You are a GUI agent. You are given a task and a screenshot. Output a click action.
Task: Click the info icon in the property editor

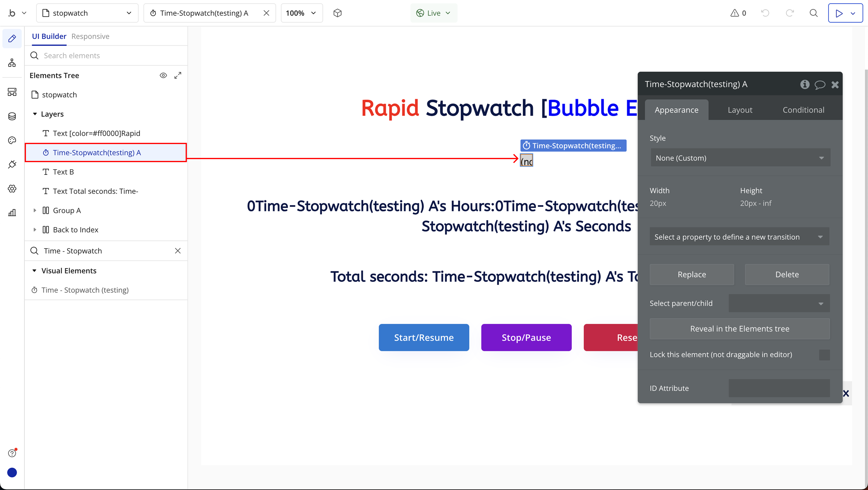tap(805, 84)
